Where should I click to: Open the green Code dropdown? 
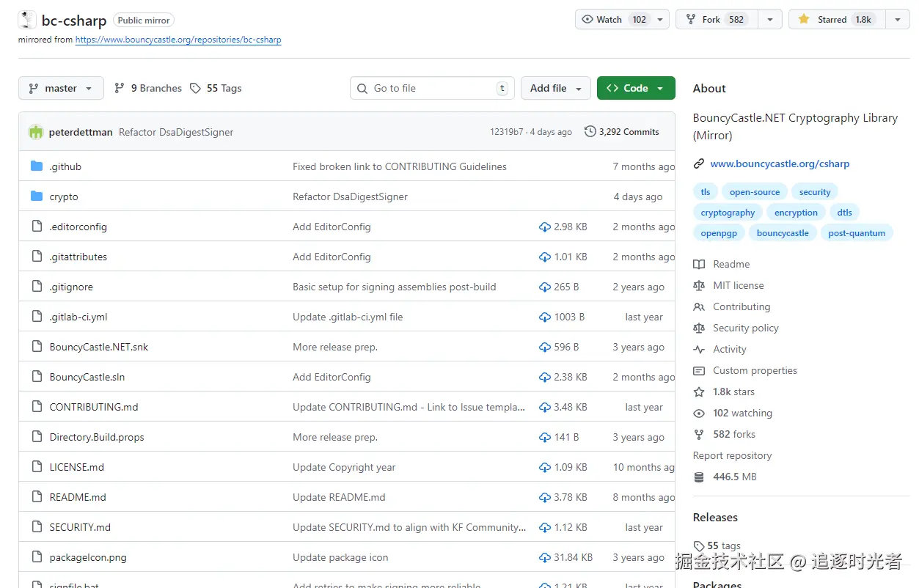coord(636,88)
